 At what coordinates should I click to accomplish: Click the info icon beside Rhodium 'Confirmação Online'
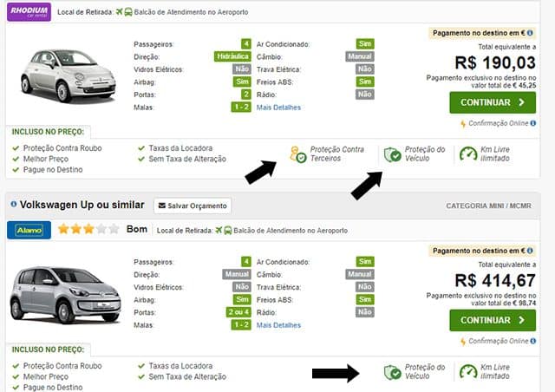pos(533,123)
